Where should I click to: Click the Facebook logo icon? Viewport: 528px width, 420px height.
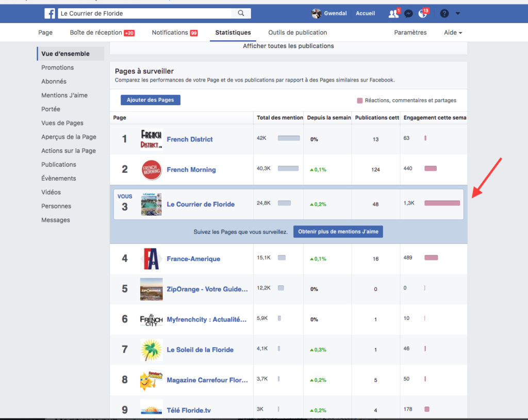click(49, 13)
